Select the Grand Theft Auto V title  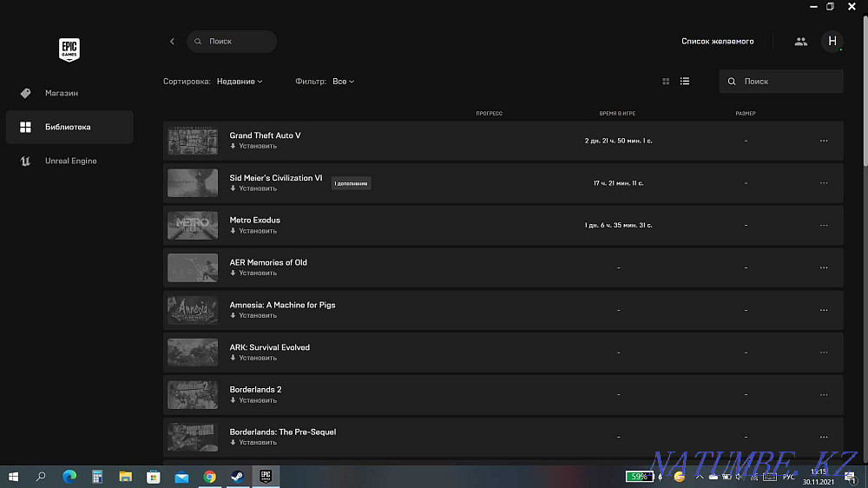point(265,135)
